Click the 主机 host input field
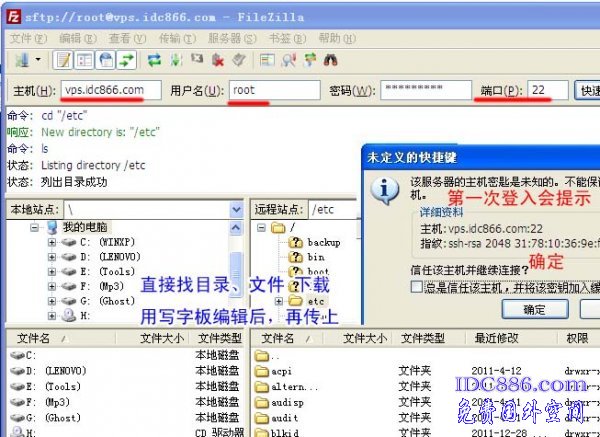Viewport: 600px width, 437px height. pyautogui.click(x=108, y=90)
